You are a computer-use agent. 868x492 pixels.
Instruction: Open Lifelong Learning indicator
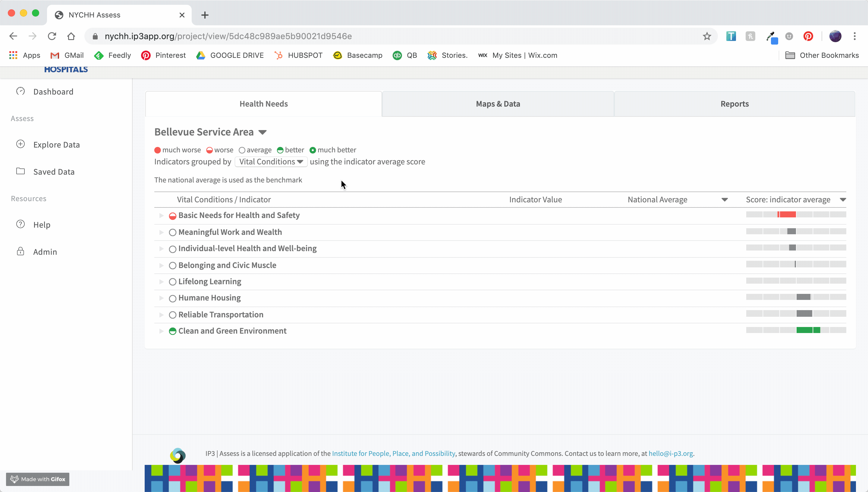coord(210,282)
